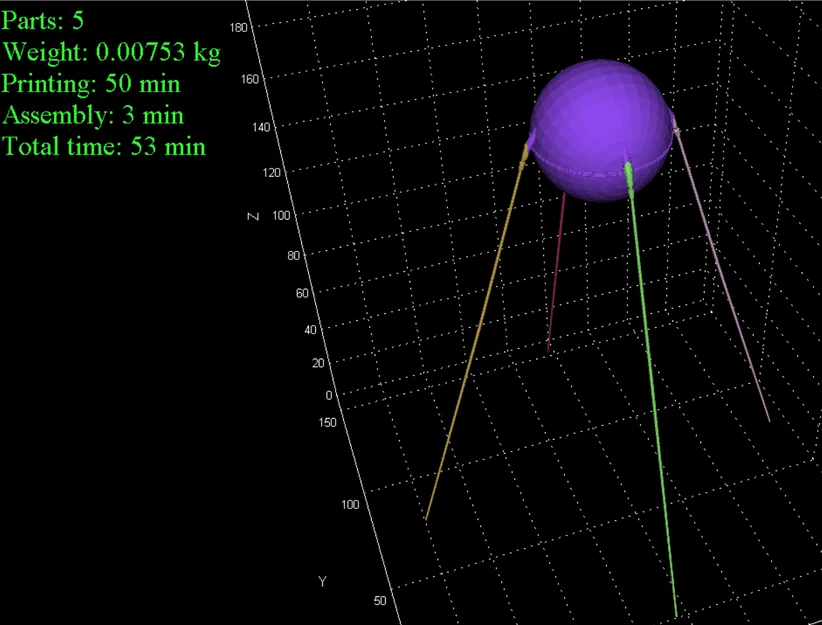Click the Z axis tick 80
Screen dimensions: 822x625
(294, 255)
